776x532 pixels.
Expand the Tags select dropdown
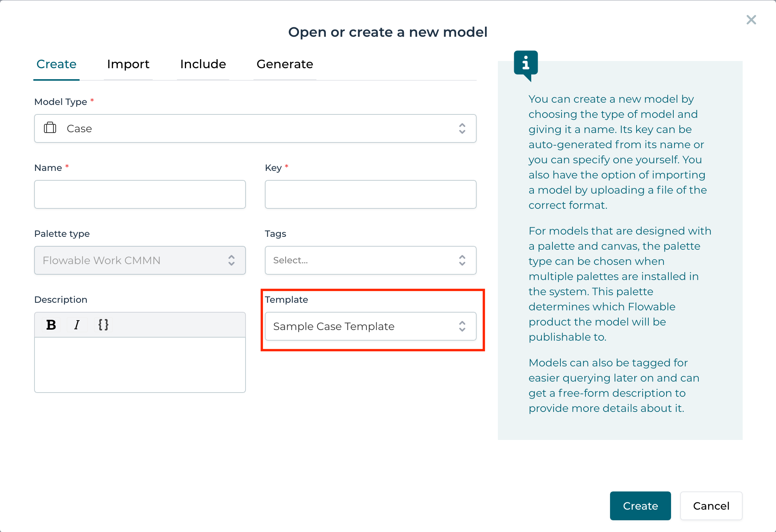coord(370,260)
